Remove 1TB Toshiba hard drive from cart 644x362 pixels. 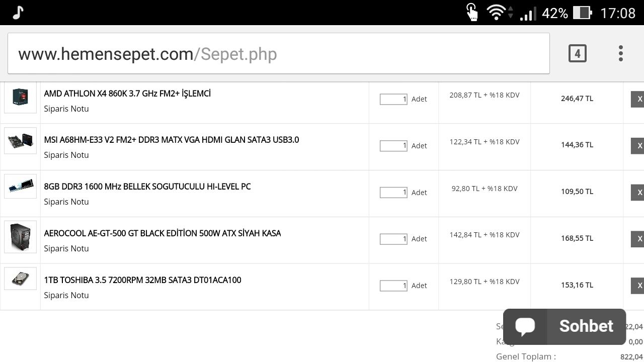[637, 286]
